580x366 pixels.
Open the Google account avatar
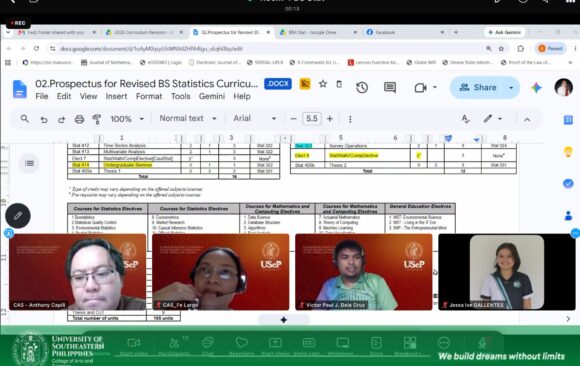pos(563,88)
